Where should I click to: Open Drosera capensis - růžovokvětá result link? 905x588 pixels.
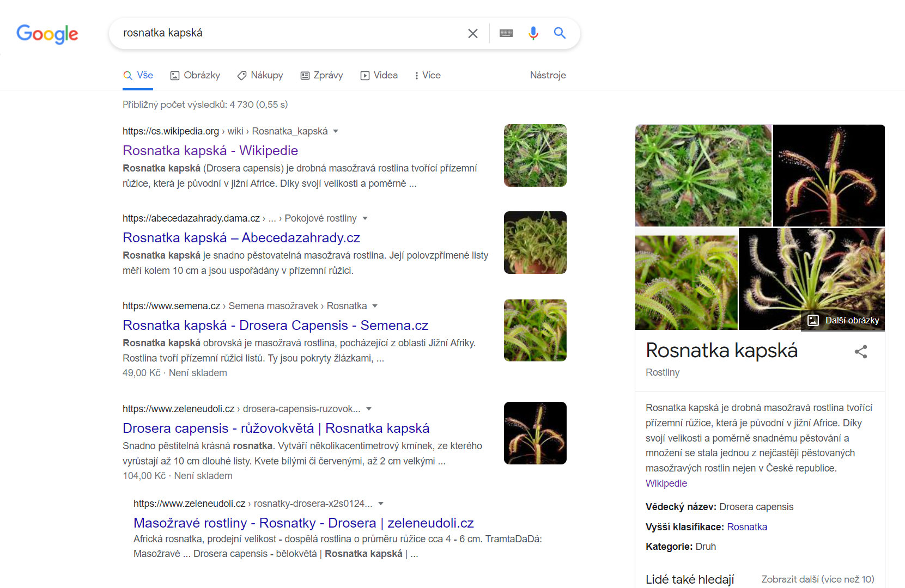click(x=276, y=428)
